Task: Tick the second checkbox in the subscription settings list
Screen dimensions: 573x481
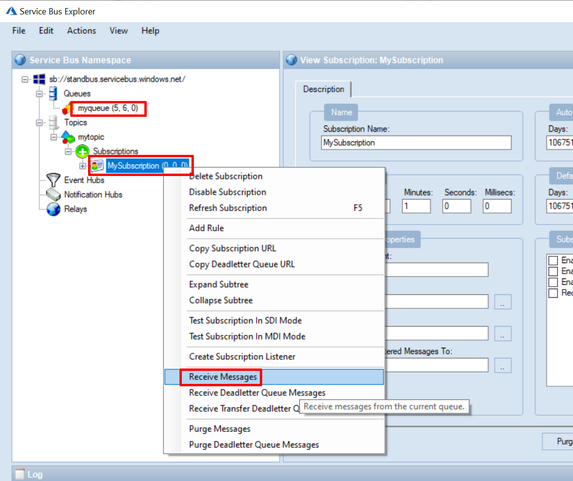Action: (553, 271)
